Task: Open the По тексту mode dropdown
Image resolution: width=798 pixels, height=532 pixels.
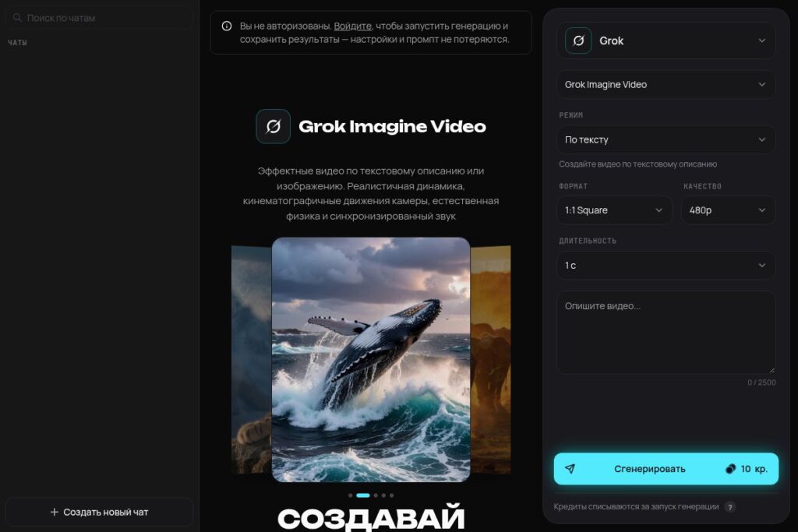Action: pyautogui.click(x=666, y=139)
